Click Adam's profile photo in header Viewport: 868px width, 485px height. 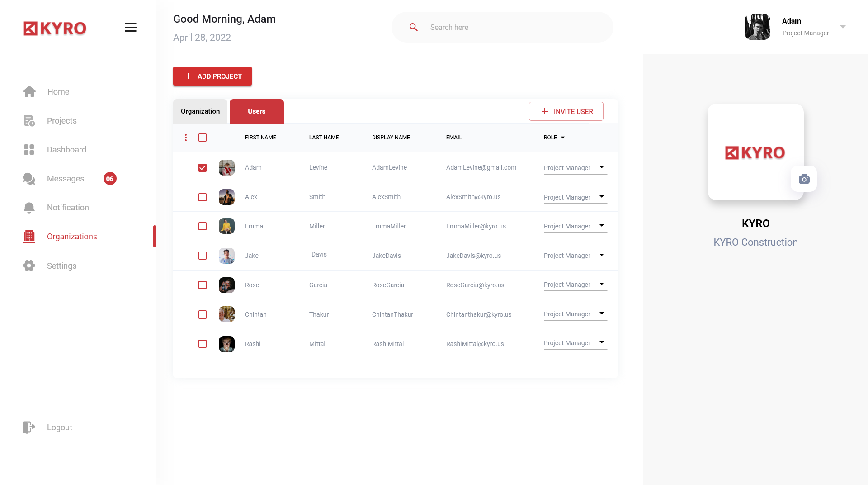pos(757,27)
